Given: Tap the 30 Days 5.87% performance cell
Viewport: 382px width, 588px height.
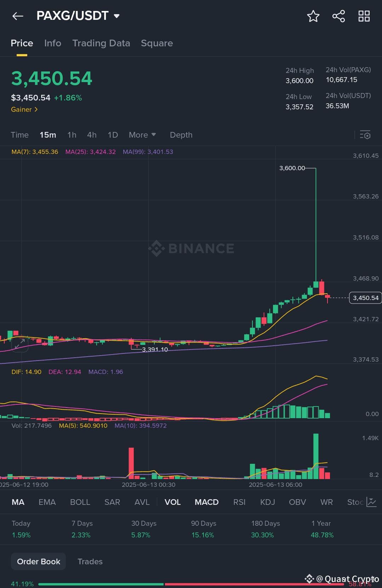Looking at the screenshot, I should point(144,529).
